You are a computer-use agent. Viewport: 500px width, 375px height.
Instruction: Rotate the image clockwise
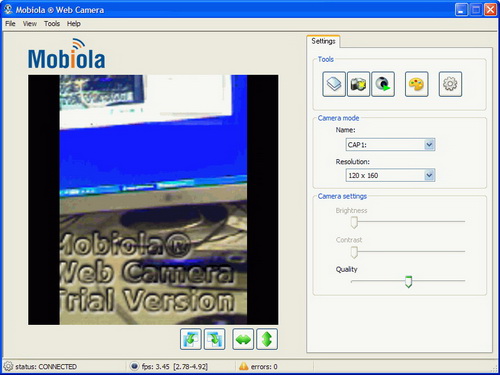[x=214, y=339]
